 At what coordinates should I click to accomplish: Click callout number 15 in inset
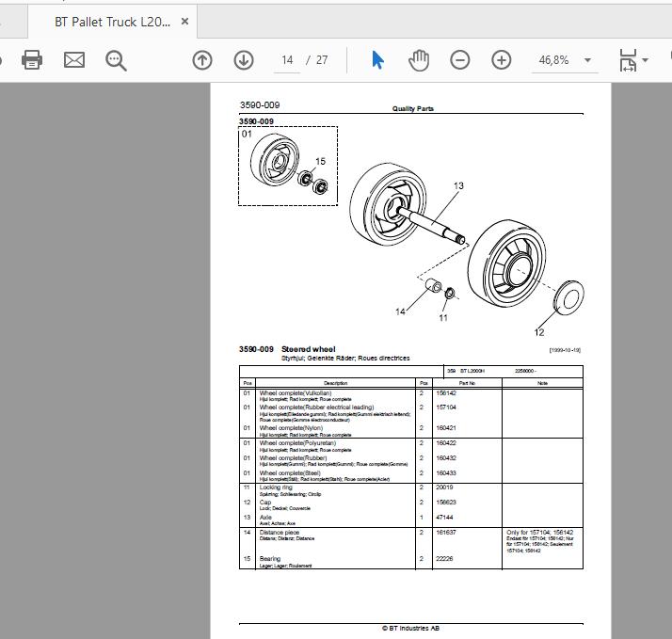pos(320,161)
